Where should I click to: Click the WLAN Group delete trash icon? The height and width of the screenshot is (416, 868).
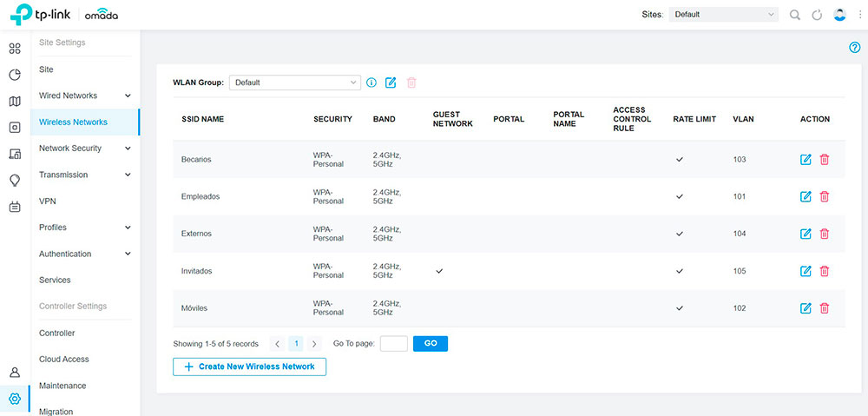pos(411,83)
